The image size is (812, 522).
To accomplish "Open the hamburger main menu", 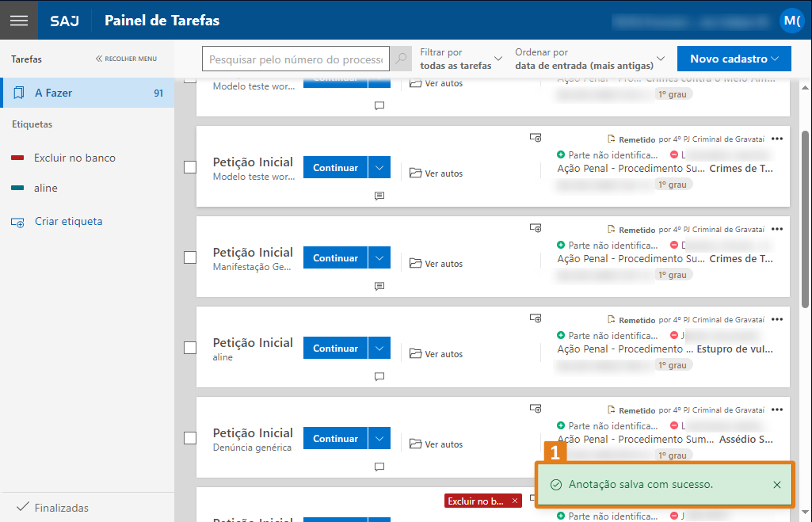I will [19, 20].
